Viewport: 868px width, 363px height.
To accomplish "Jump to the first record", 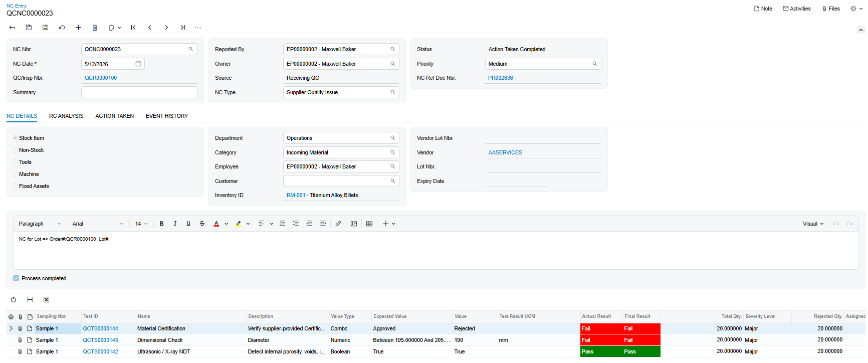I will click(133, 28).
